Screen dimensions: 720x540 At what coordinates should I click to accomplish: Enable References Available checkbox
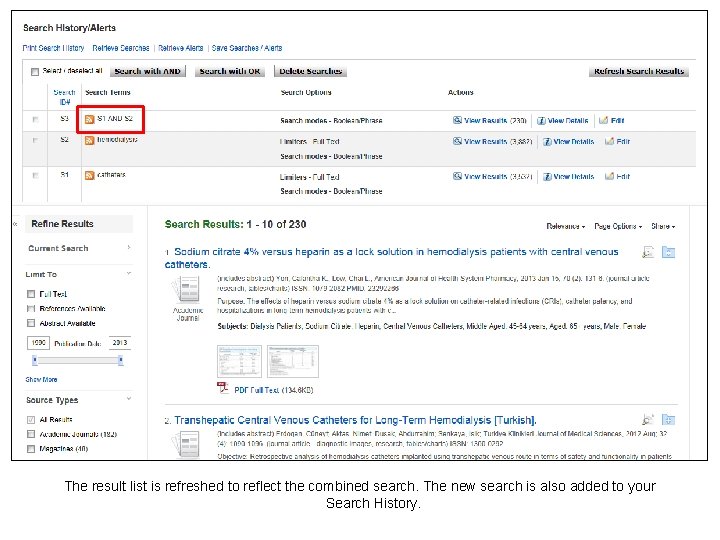31,309
